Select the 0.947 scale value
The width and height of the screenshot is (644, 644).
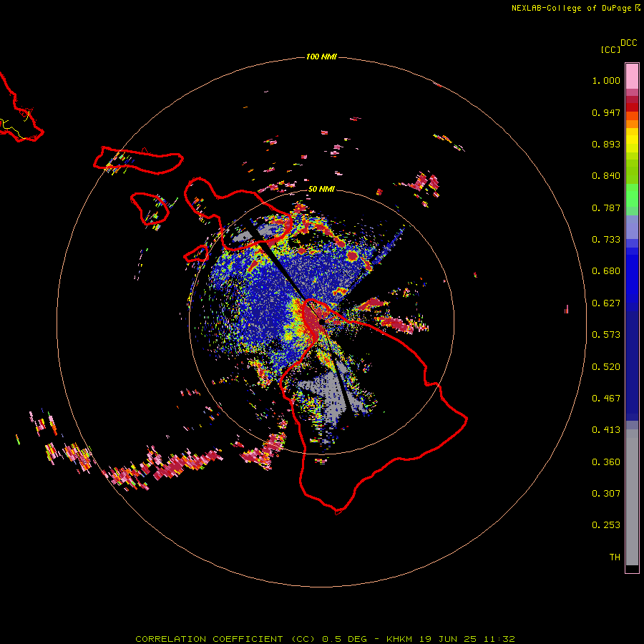(606, 112)
